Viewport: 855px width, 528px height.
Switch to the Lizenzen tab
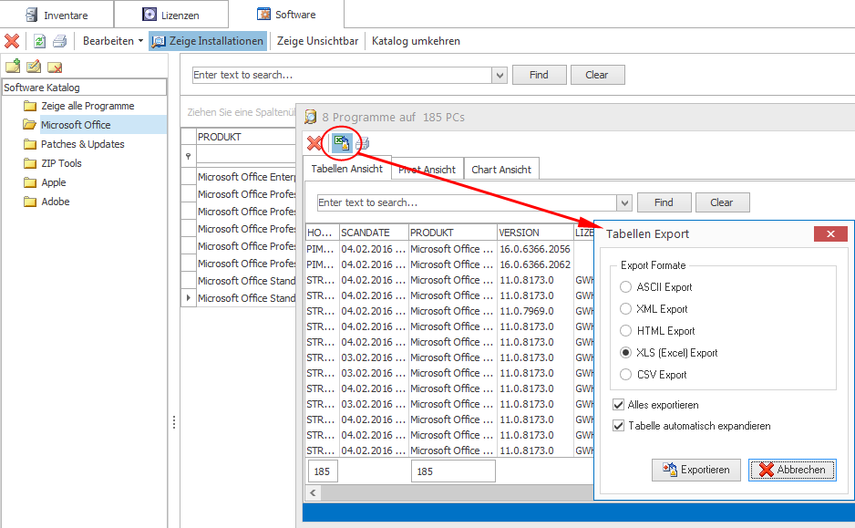point(171,15)
